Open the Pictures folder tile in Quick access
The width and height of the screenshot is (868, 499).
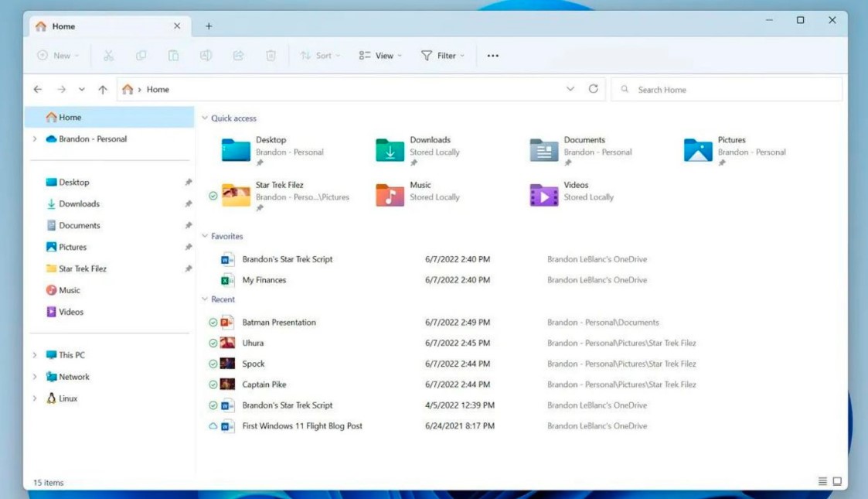pyautogui.click(x=734, y=151)
